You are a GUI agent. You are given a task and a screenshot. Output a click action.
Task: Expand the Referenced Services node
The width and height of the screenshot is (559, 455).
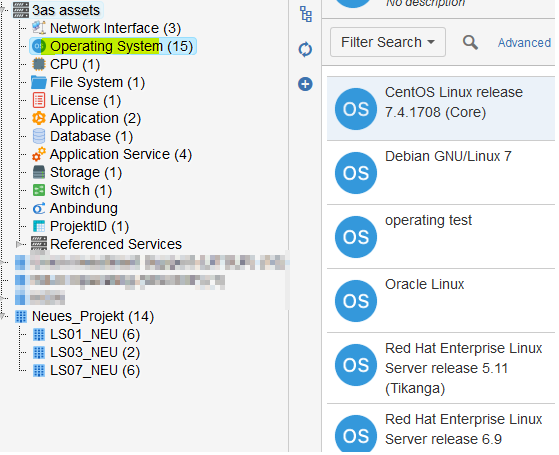click(19, 244)
